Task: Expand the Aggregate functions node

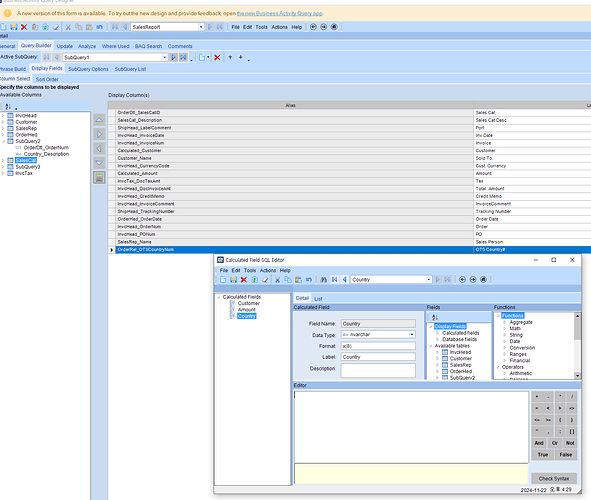Action: tap(505, 323)
